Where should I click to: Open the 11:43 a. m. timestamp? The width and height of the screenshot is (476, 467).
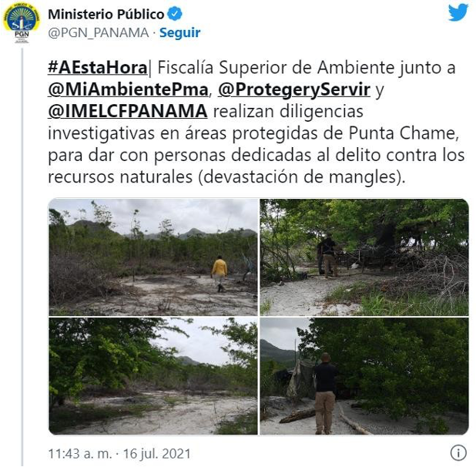tap(80, 454)
